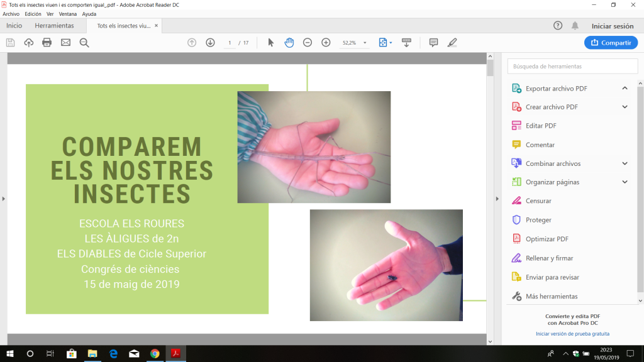Activate the Hand pan tool
The width and height of the screenshot is (644, 362).
(289, 43)
